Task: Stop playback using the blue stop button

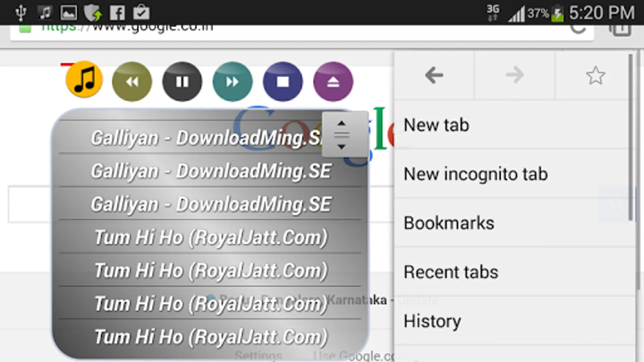Action: [283, 82]
